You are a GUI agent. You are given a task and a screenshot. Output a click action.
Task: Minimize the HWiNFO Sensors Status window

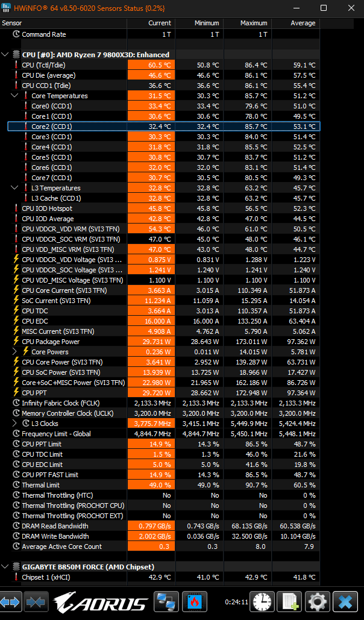(x=297, y=8)
